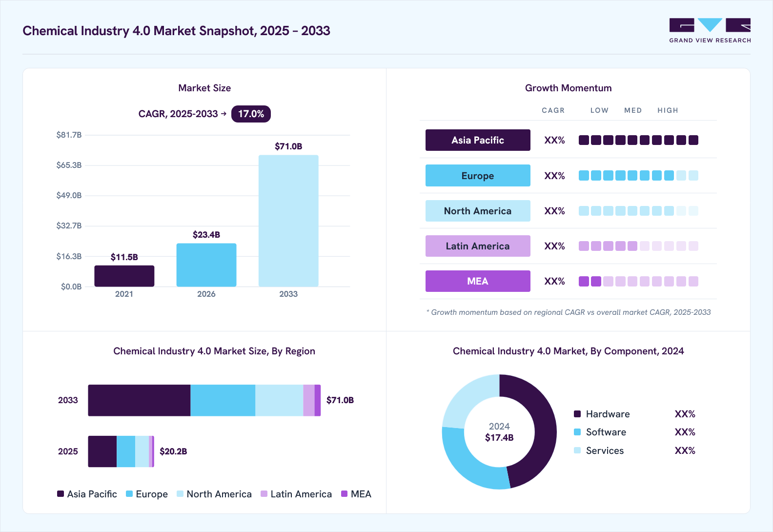The height and width of the screenshot is (532, 773).
Task: Click the Grand View Research logo
Action: (710, 31)
